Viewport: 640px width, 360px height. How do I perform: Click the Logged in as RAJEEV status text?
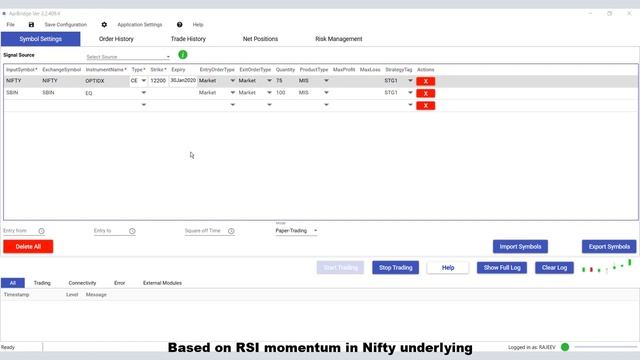click(532, 347)
